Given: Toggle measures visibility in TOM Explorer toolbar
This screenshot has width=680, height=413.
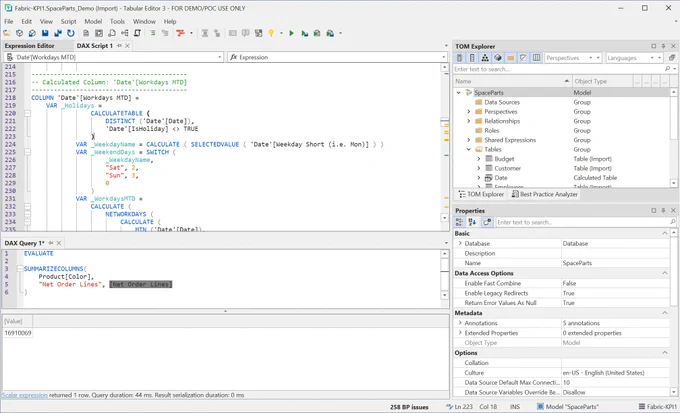Looking at the screenshot, I should [459, 58].
